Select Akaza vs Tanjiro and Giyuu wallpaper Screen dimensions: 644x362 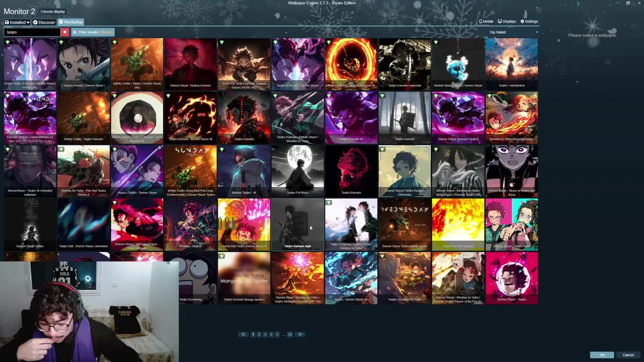(x=512, y=171)
